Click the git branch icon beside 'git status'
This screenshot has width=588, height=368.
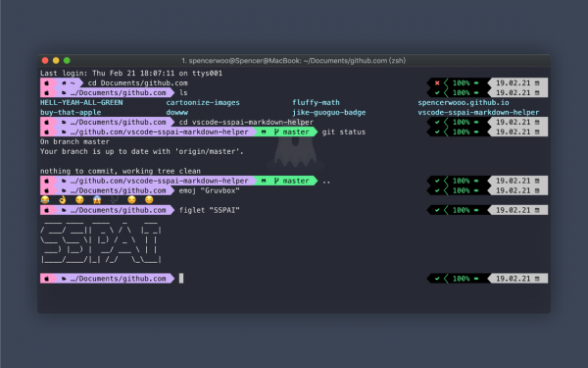pos(276,131)
